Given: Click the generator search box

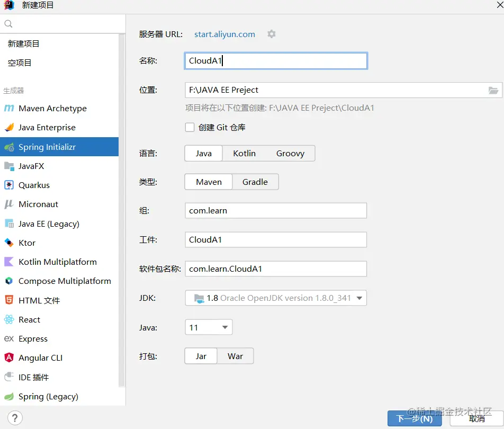Looking at the screenshot, I should [62, 24].
